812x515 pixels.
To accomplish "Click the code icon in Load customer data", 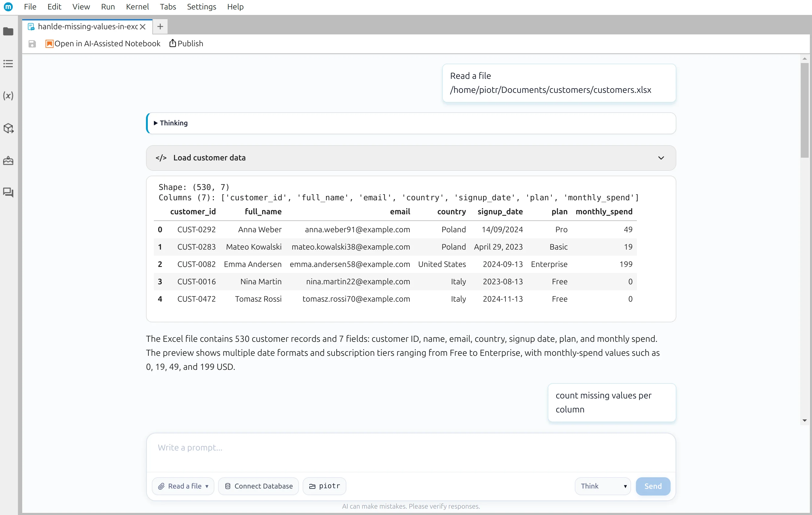I will pos(161,158).
